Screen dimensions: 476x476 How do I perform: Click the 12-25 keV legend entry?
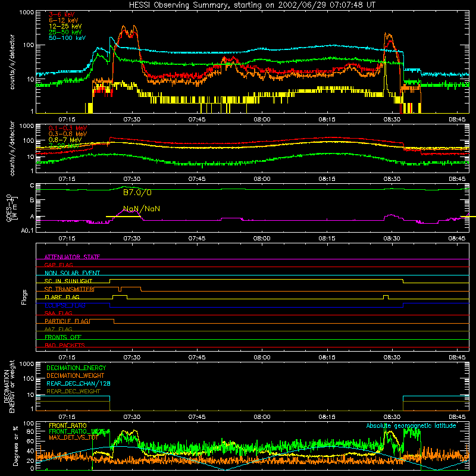65,26
